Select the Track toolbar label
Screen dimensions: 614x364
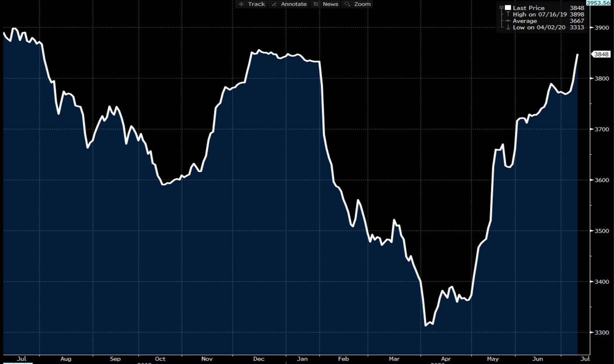click(256, 4)
